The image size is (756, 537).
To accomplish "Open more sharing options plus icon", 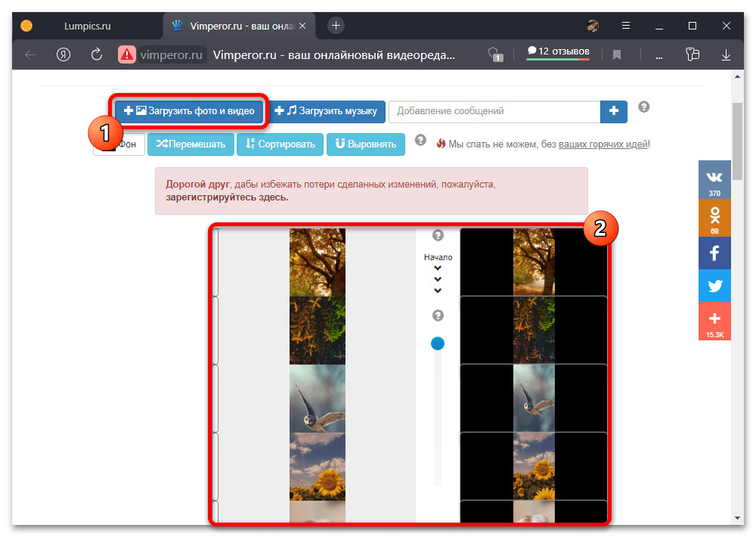I will pyautogui.click(x=714, y=320).
